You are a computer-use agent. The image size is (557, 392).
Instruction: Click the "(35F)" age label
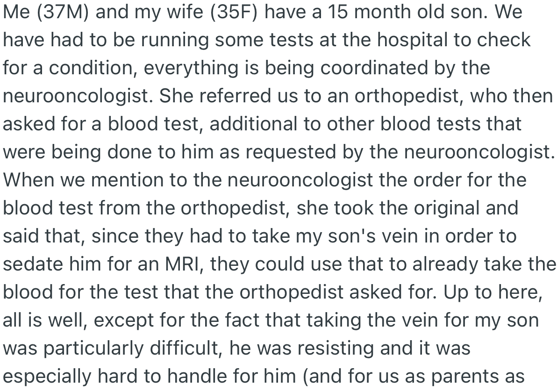pyautogui.click(x=235, y=13)
